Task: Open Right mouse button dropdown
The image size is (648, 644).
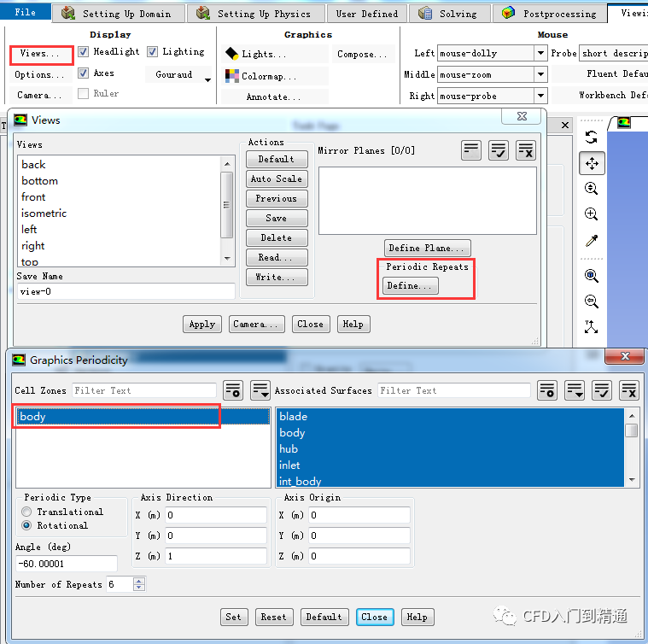Action: click(540, 96)
